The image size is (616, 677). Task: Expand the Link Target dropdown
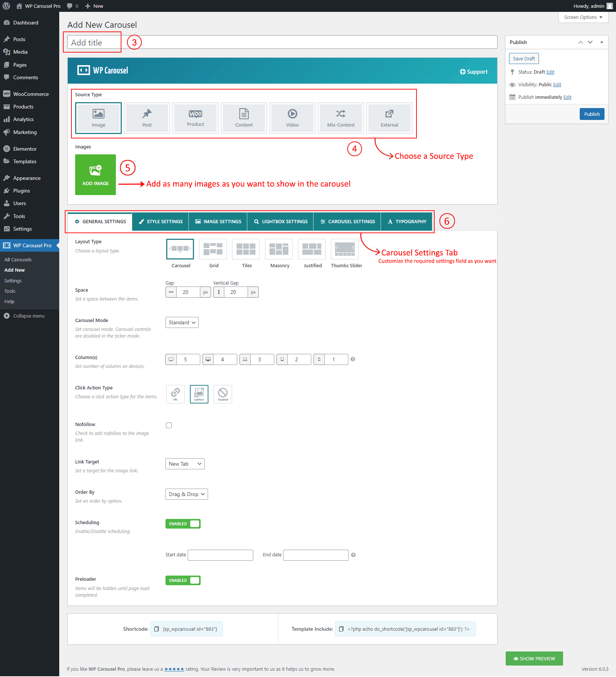tap(185, 464)
